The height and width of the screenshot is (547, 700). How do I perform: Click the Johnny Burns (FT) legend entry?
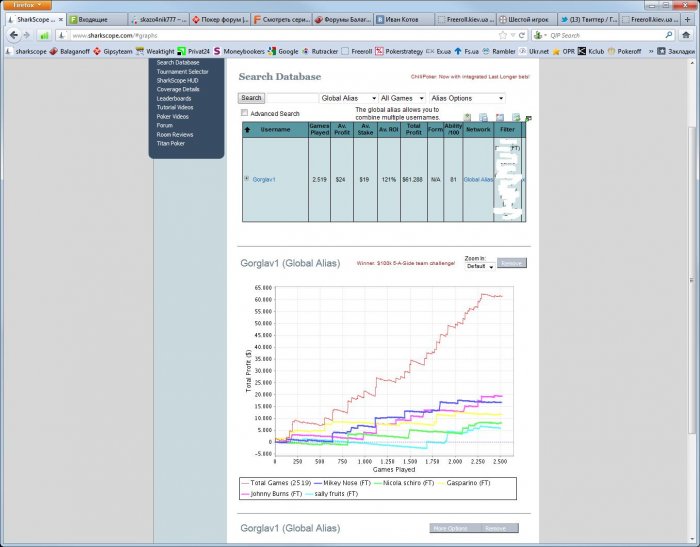point(271,493)
